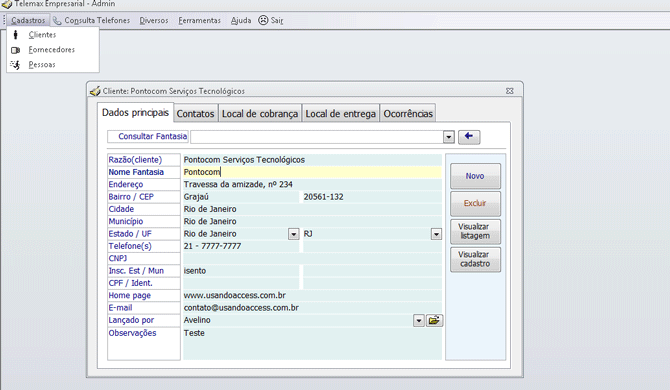Click the E-mail field
The height and width of the screenshot is (390, 670).
coord(312,308)
